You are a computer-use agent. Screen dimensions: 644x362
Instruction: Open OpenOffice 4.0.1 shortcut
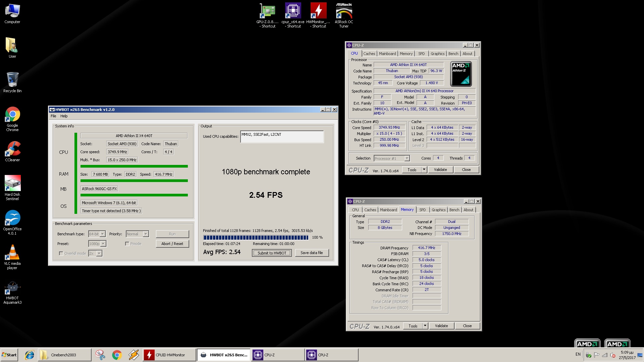(12, 223)
